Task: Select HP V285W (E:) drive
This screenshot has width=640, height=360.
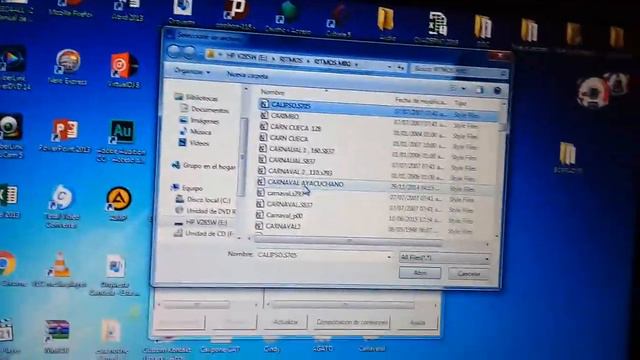Action: point(201,222)
